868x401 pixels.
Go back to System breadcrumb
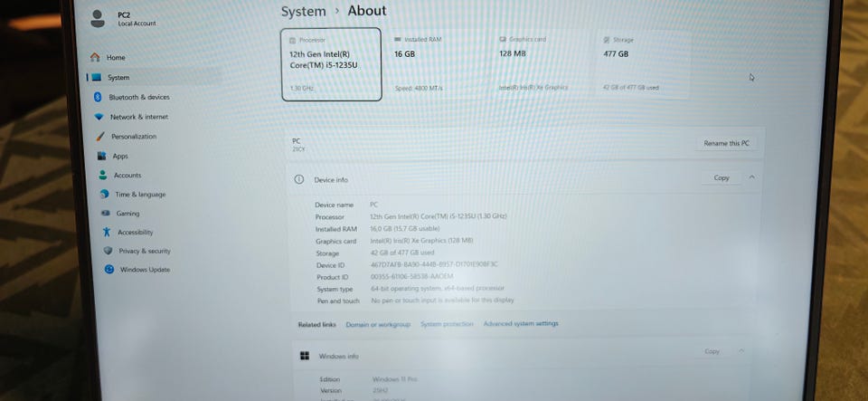coord(304,12)
